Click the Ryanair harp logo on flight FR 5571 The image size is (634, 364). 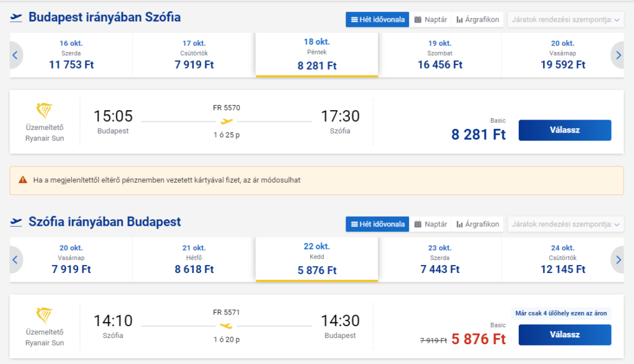coord(45,316)
